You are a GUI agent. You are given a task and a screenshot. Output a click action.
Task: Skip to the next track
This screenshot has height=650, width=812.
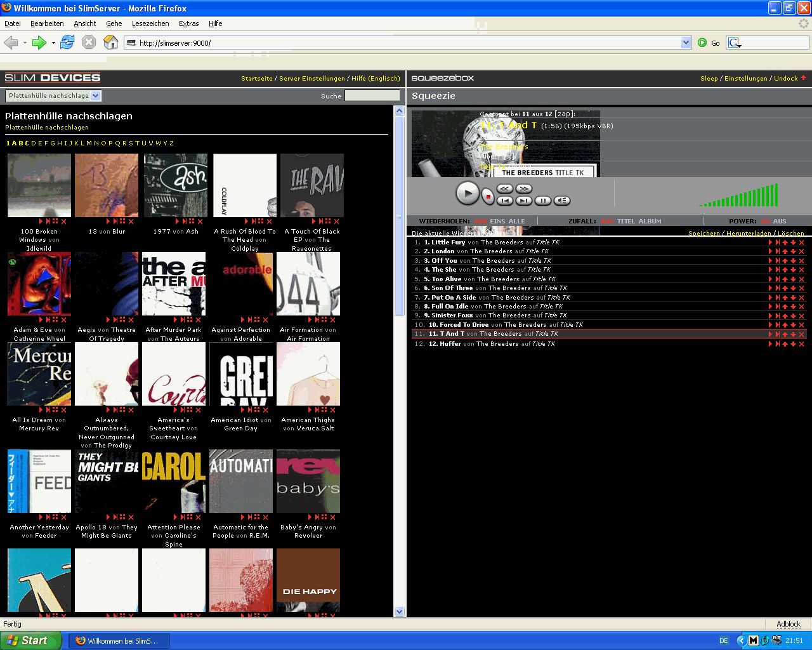pyautogui.click(x=524, y=201)
